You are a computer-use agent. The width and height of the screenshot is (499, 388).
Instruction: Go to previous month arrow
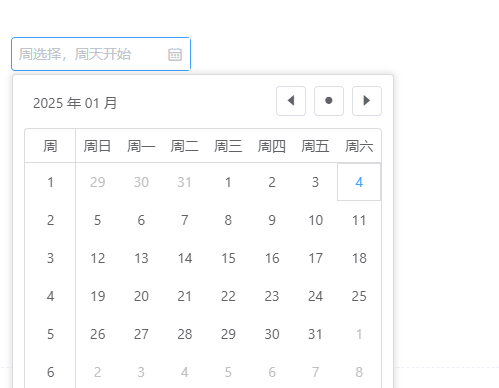[x=291, y=101]
